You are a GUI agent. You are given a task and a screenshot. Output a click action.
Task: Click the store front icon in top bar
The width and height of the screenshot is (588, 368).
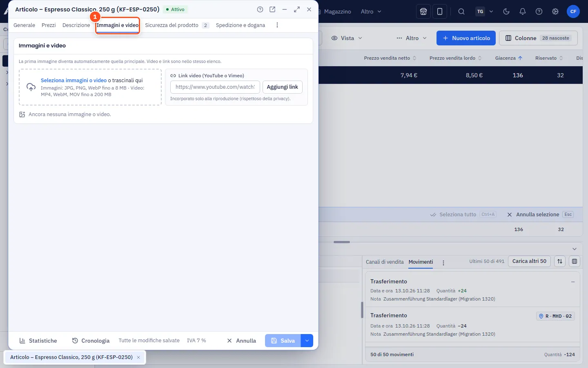pos(423,11)
